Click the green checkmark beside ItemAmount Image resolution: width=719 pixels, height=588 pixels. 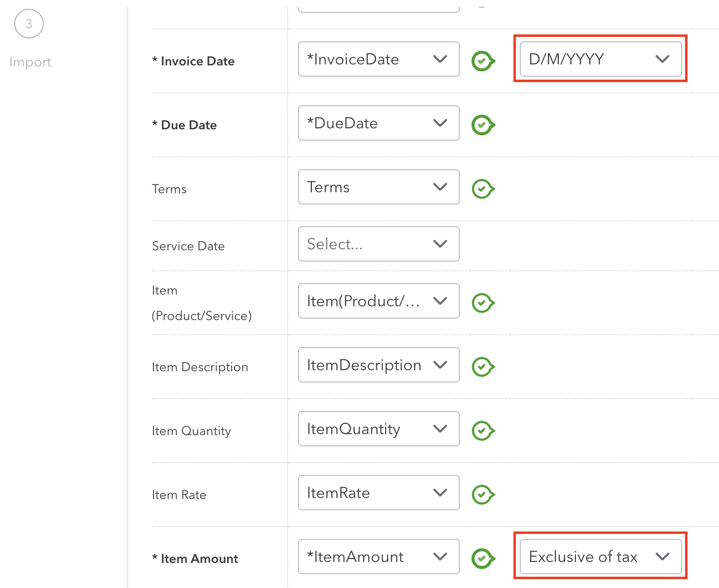pos(482,559)
